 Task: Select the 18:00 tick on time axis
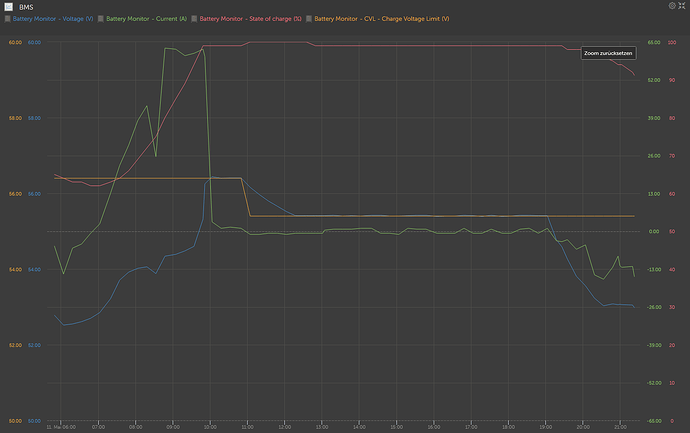507,427
